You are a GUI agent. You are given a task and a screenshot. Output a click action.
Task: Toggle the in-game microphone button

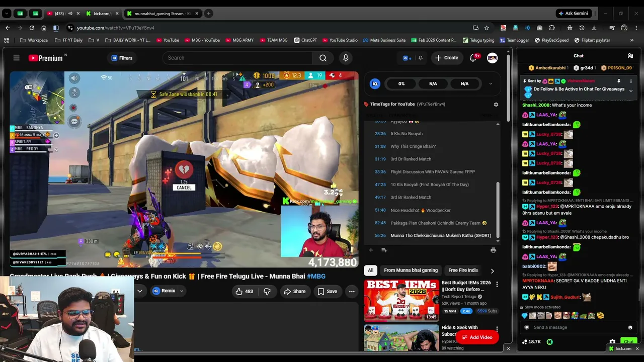[74, 92]
